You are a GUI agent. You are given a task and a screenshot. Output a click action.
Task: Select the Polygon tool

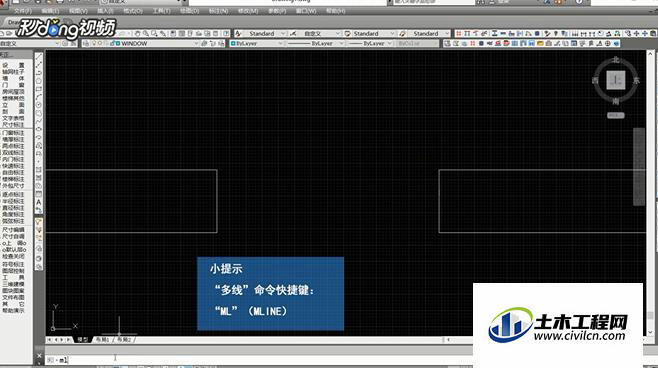[x=39, y=81]
